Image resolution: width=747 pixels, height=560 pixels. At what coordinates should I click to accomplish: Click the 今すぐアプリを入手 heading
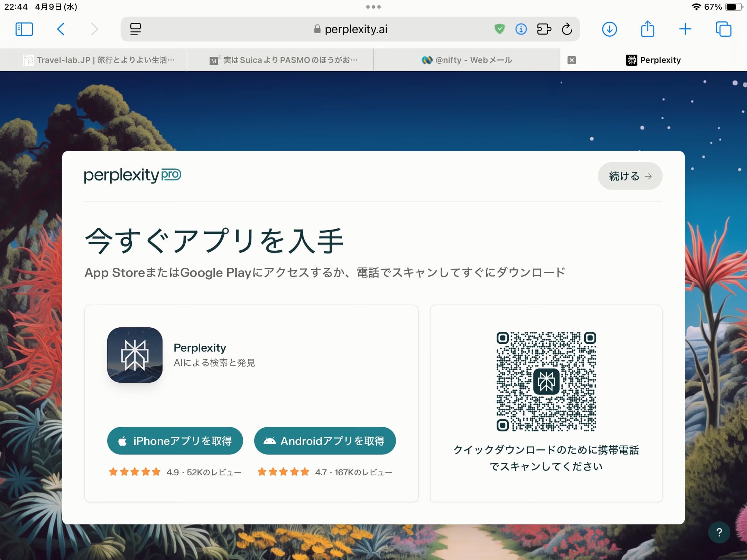coord(214,241)
